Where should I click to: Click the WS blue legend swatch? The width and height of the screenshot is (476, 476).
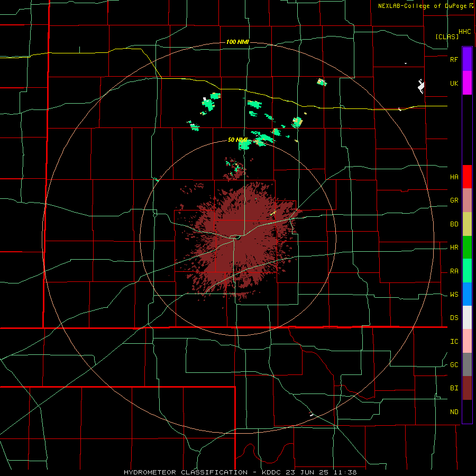467,294
